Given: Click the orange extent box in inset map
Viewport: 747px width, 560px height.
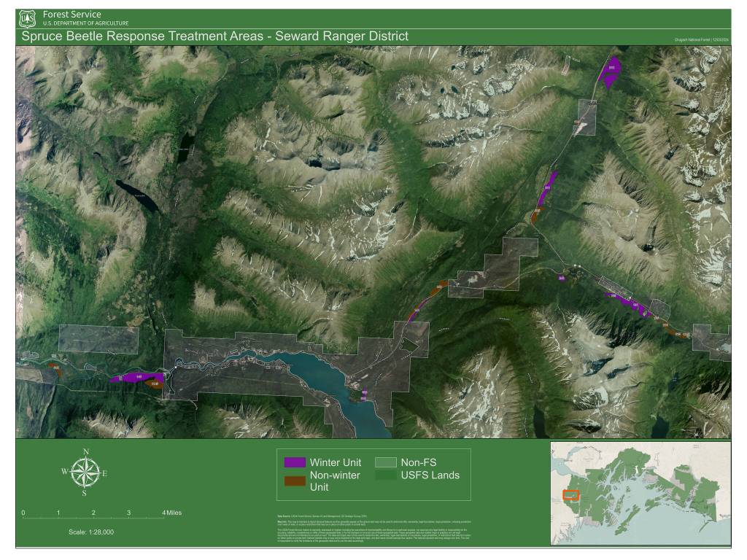Looking at the screenshot, I should click(570, 494).
